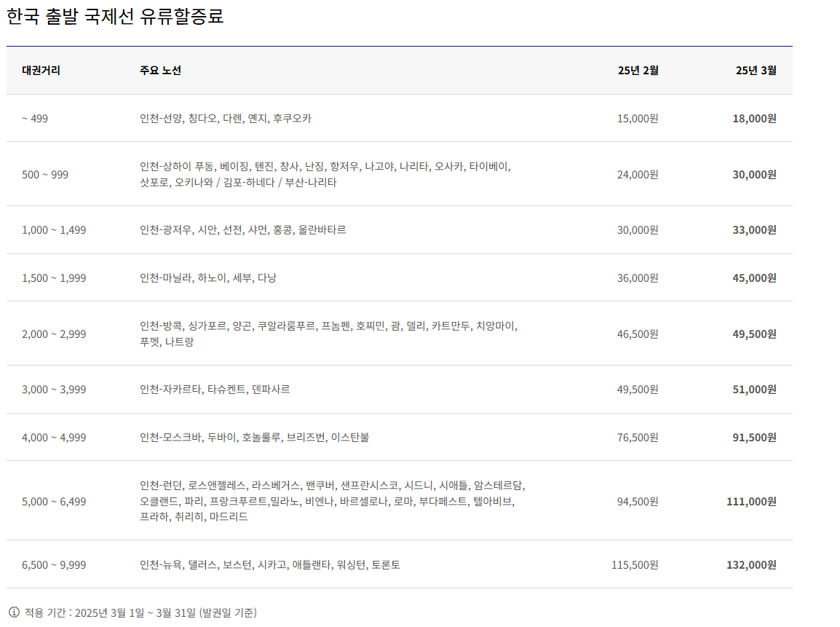
Task: Click the 25년 3월 column header
Action: 756,71
